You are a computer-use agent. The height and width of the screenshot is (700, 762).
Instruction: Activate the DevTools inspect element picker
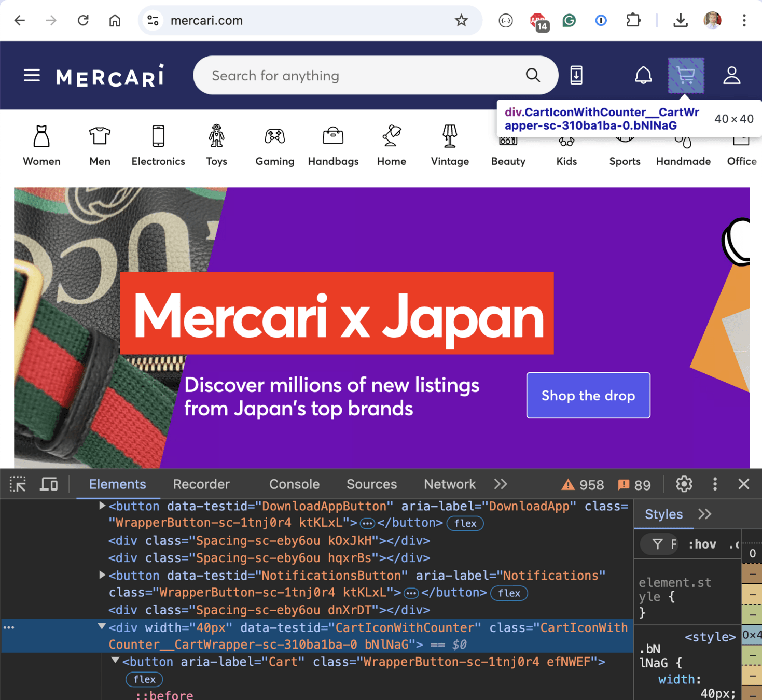pyautogui.click(x=18, y=484)
